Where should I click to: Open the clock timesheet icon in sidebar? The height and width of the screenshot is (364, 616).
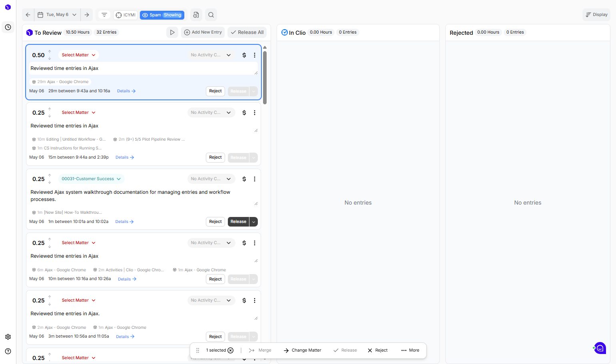coord(8,27)
